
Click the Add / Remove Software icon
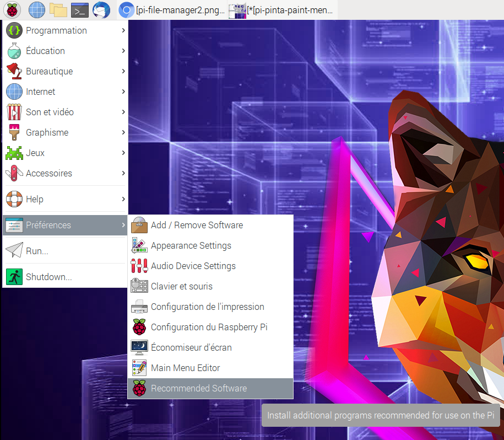pos(139,225)
